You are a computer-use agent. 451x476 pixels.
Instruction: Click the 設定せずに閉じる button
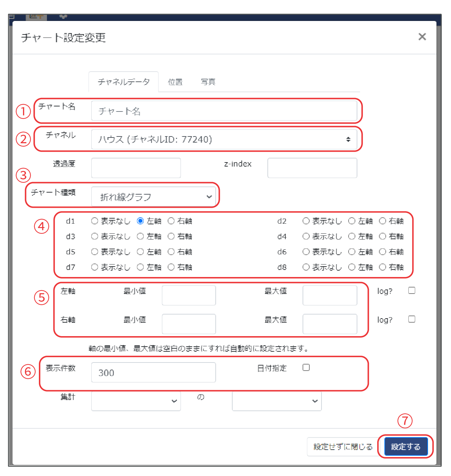pos(343,447)
